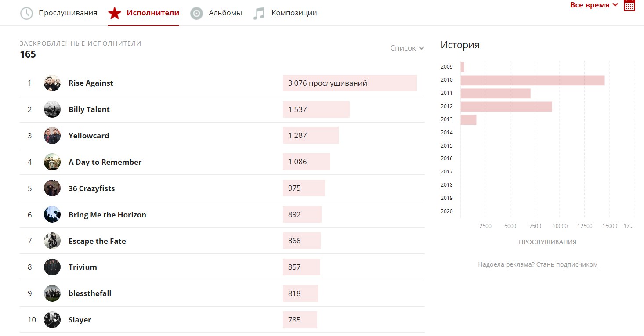
Task: Click the disc icon beside Альбомы
Action: [x=196, y=13]
